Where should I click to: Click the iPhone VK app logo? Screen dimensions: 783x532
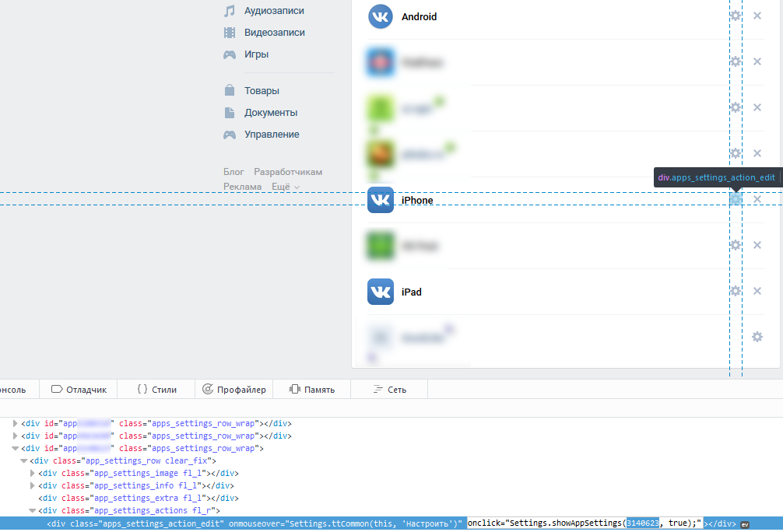(381, 200)
